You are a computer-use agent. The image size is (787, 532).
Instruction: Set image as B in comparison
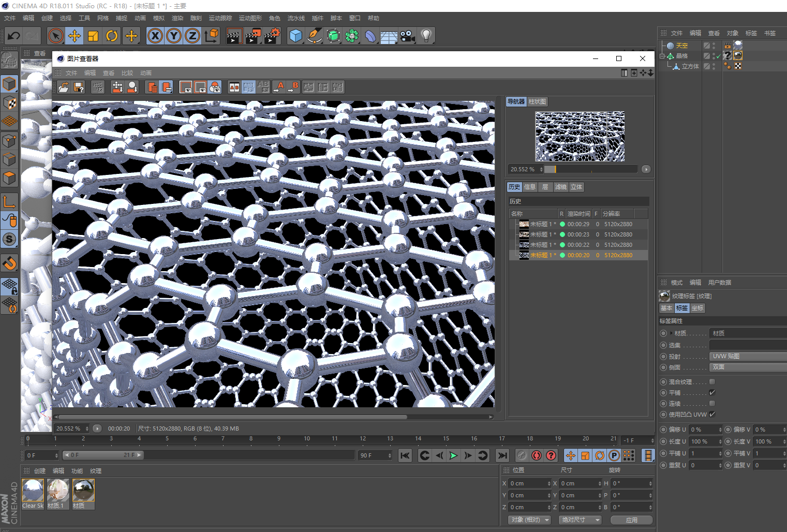coord(293,87)
